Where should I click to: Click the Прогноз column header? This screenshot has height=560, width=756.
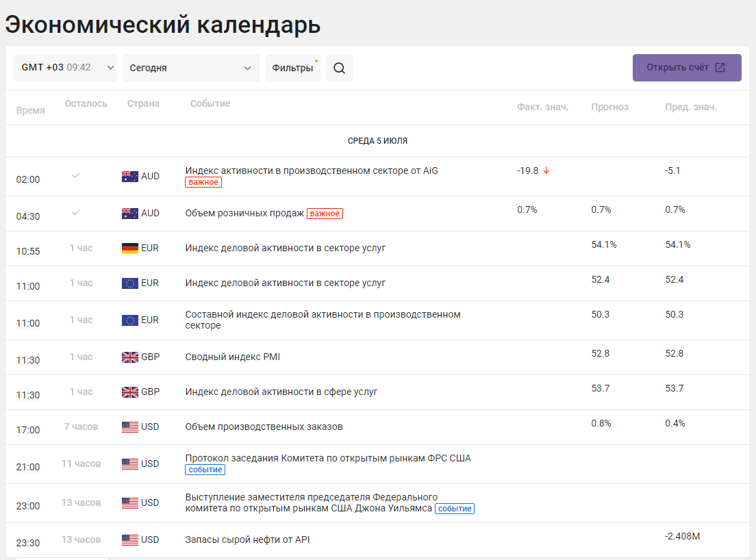(610, 107)
